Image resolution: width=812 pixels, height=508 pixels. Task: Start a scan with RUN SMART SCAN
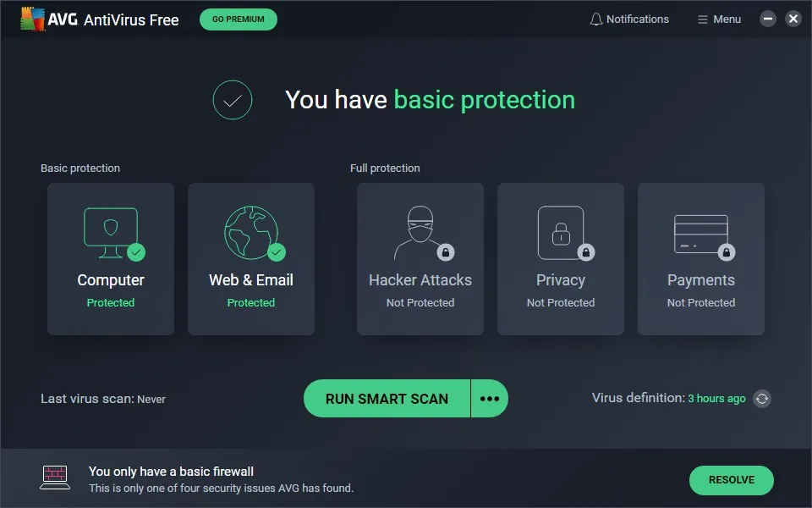[x=386, y=398]
